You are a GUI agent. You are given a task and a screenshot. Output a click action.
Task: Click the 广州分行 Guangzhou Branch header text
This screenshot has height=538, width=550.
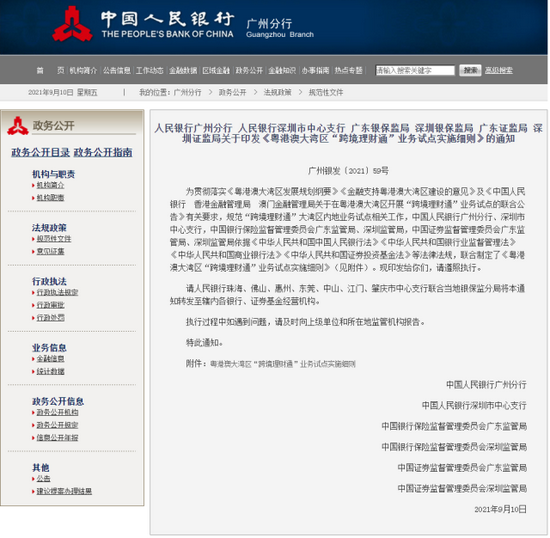(x=280, y=28)
